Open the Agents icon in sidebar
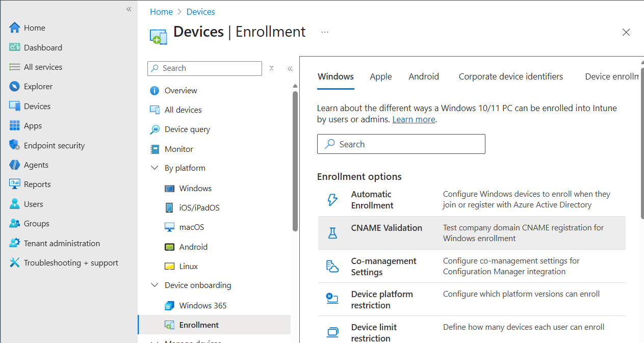The height and width of the screenshot is (343, 644). 14,165
